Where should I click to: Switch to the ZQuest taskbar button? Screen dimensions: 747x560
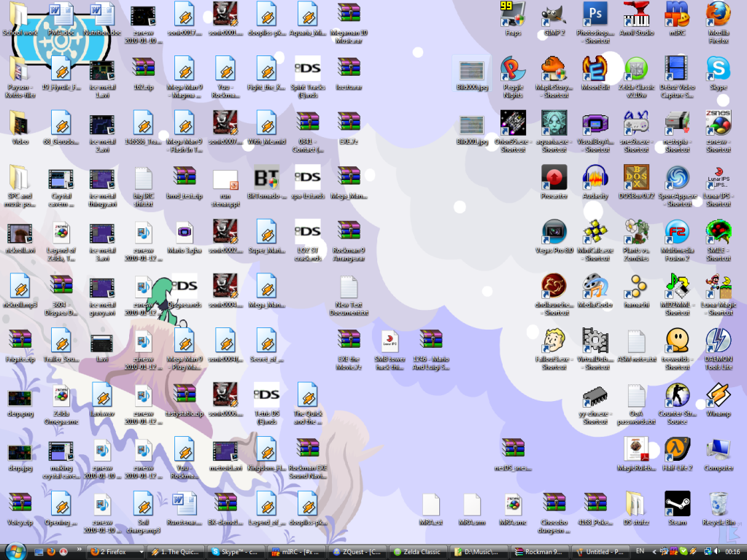pyautogui.click(x=357, y=552)
